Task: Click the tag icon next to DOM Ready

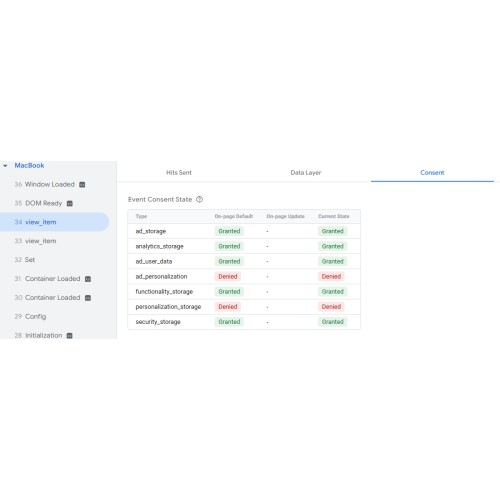Action: [70, 203]
